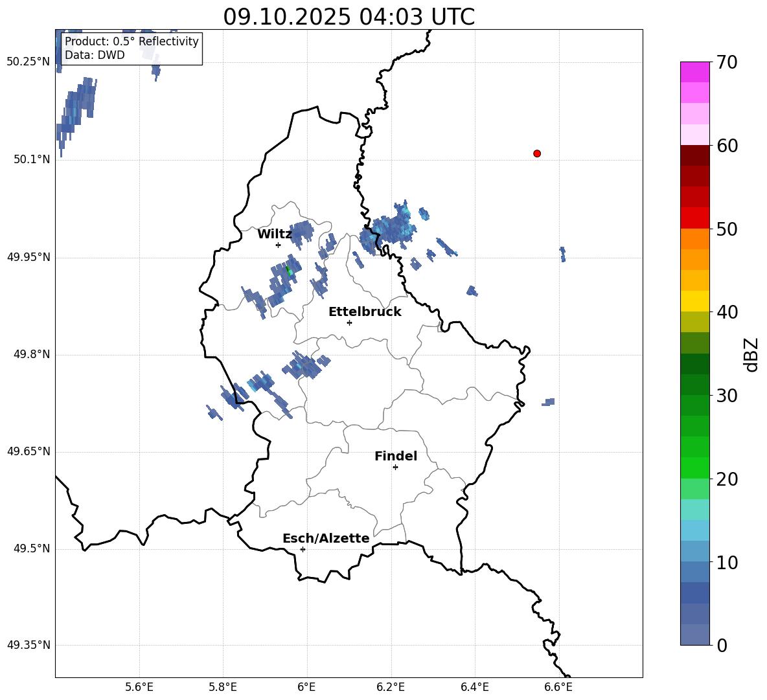Click the Product: 0.5° Reflectivity text
Screen dimensions: 767x700
pyautogui.click(x=132, y=41)
